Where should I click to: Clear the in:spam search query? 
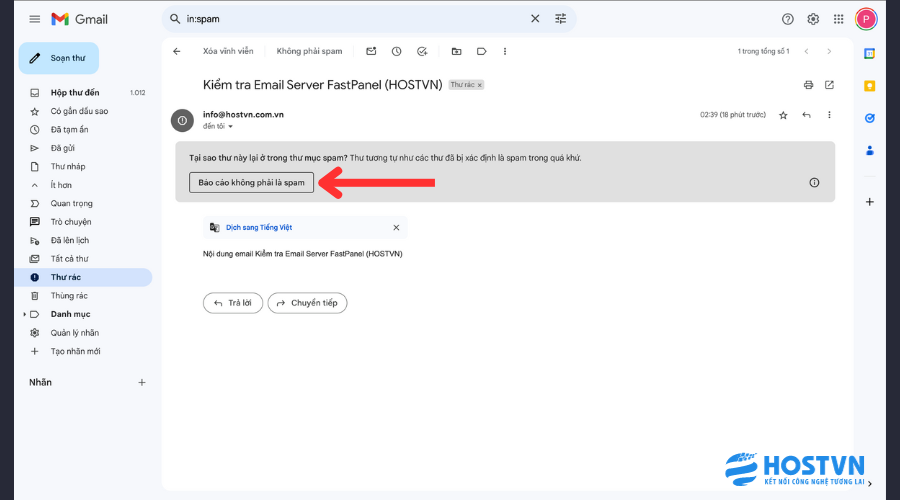click(x=535, y=19)
